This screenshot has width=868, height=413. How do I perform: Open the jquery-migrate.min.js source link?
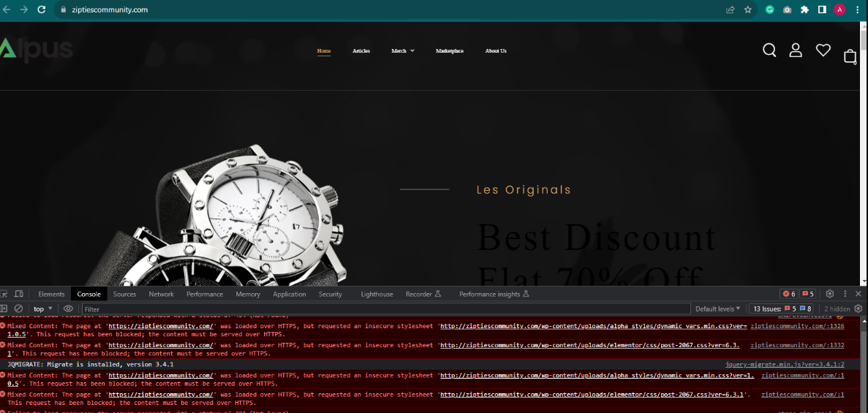click(785, 364)
